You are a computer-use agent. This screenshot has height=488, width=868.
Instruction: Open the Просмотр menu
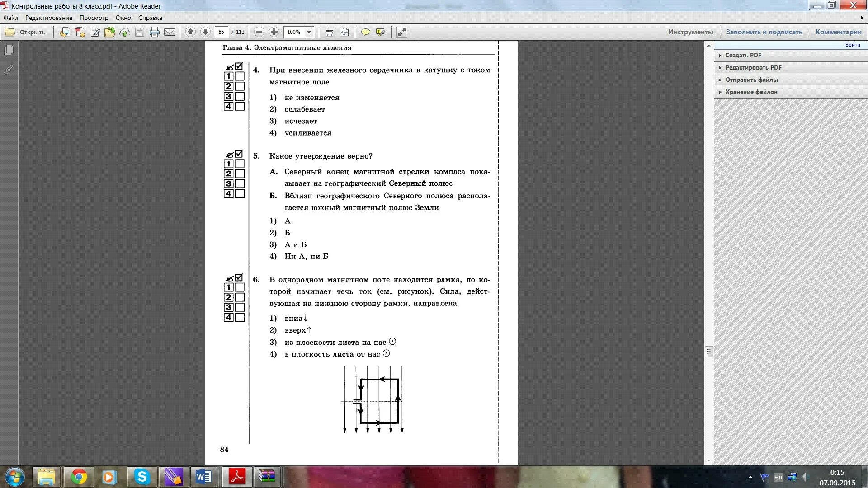[94, 18]
